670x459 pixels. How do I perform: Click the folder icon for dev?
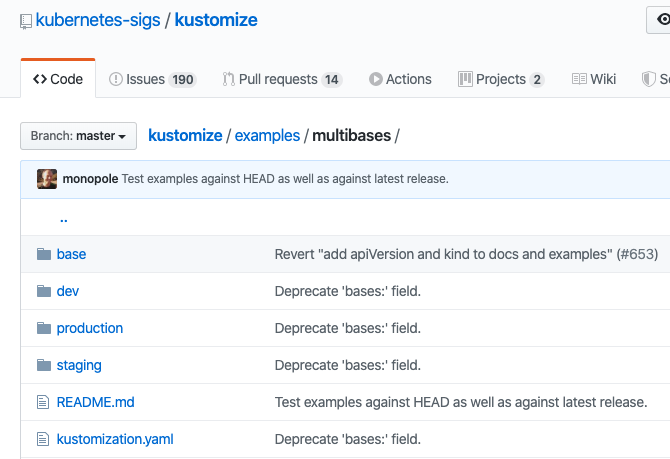tap(44, 291)
